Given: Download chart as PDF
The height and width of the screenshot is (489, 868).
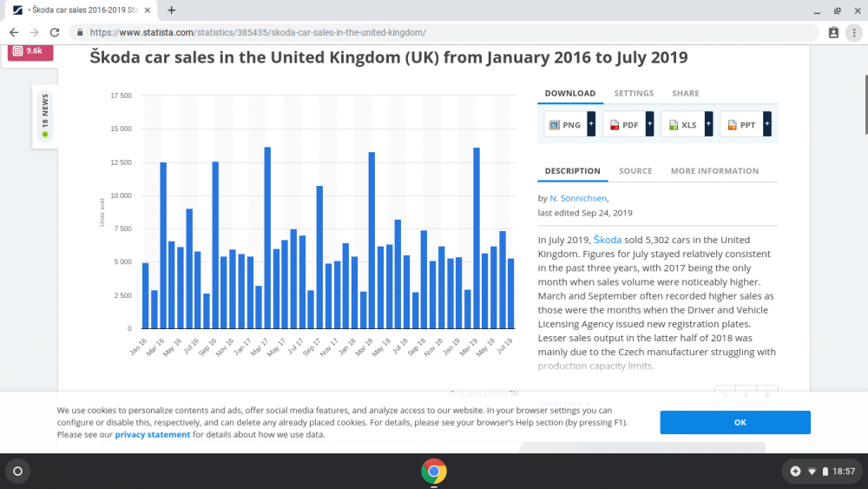Looking at the screenshot, I should [624, 124].
